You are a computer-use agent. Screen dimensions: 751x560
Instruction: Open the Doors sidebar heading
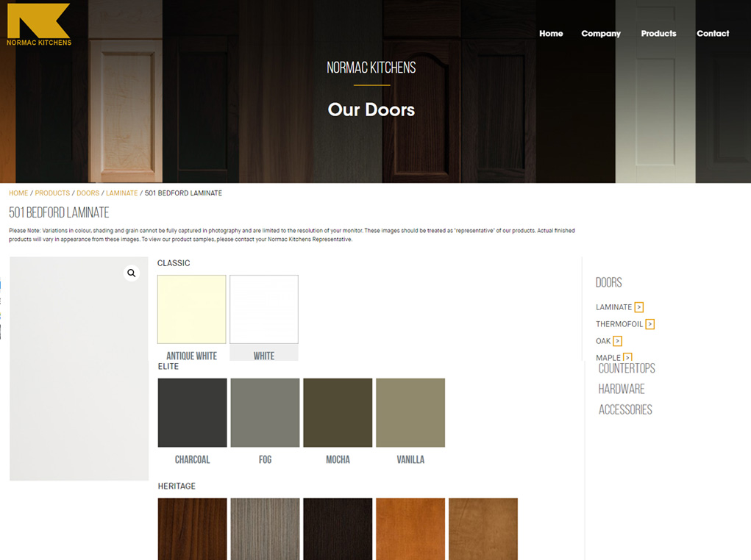608,282
